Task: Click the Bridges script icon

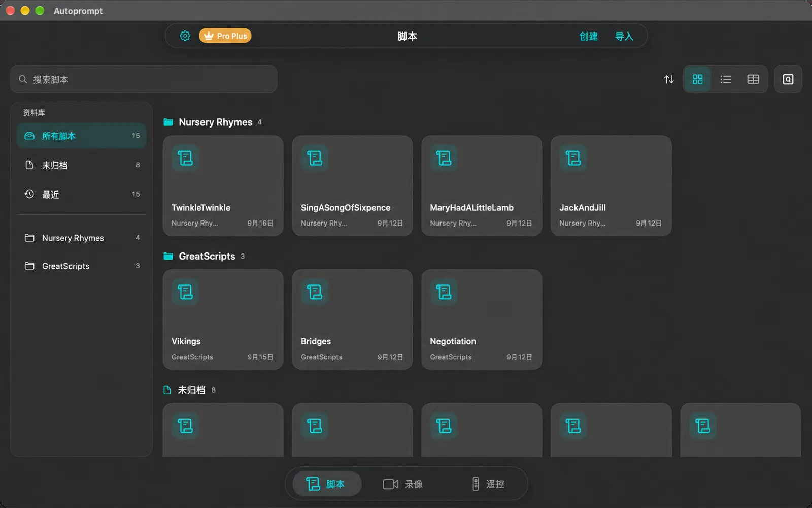Action: [315, 292]
